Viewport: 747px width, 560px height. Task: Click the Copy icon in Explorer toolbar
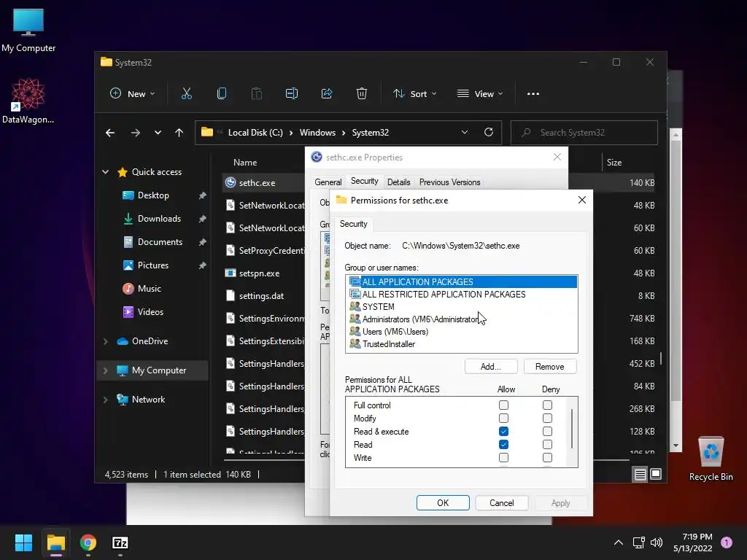(222, 94)
